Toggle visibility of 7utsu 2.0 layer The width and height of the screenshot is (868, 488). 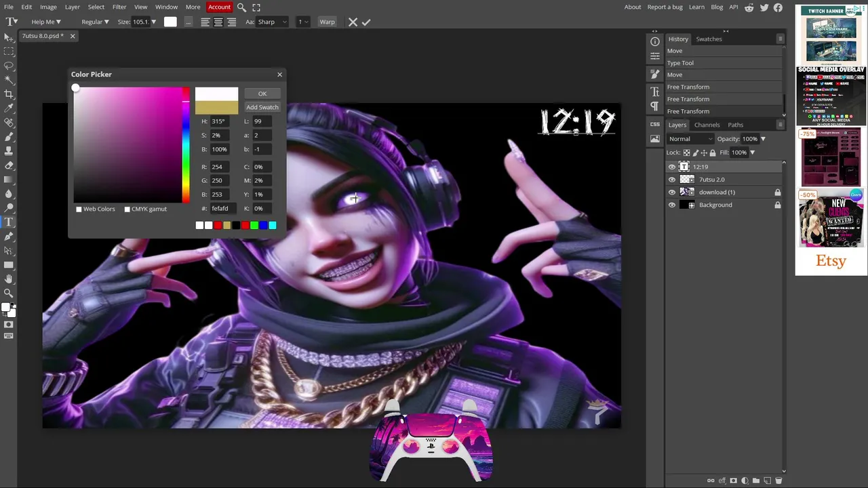click(672, 180)
